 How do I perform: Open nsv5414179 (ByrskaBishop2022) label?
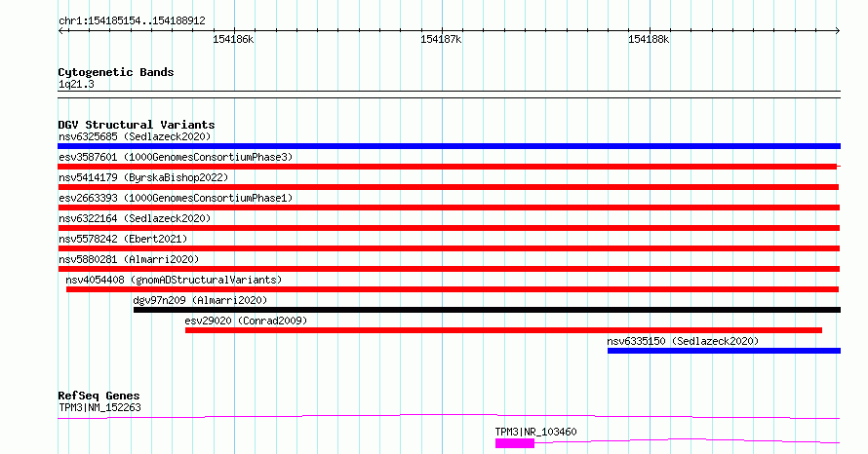click(143, 177)
